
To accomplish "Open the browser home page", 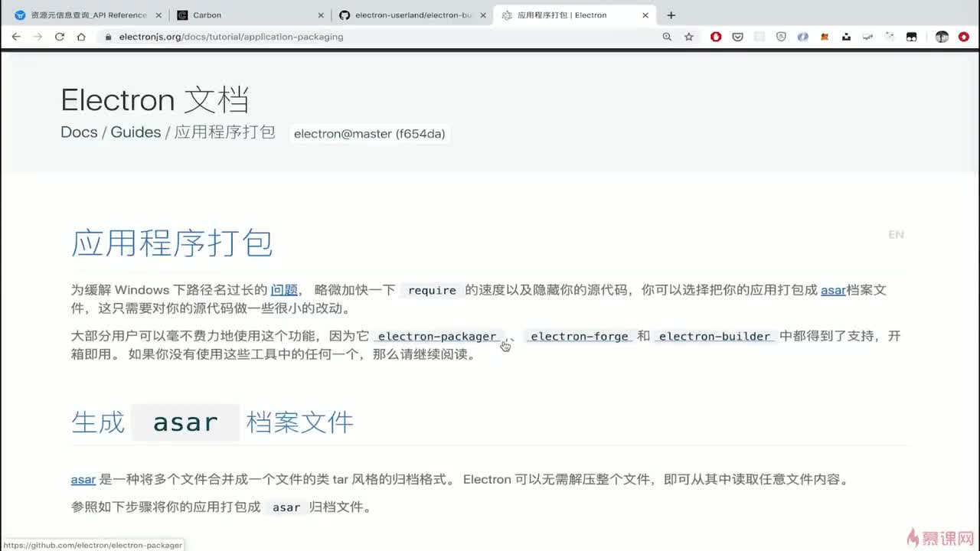I will pos(81,37).
